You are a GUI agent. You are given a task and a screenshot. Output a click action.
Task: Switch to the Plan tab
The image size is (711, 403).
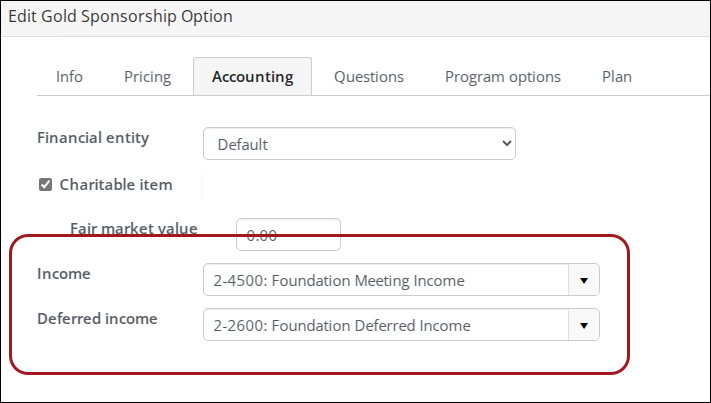[616, 77]
